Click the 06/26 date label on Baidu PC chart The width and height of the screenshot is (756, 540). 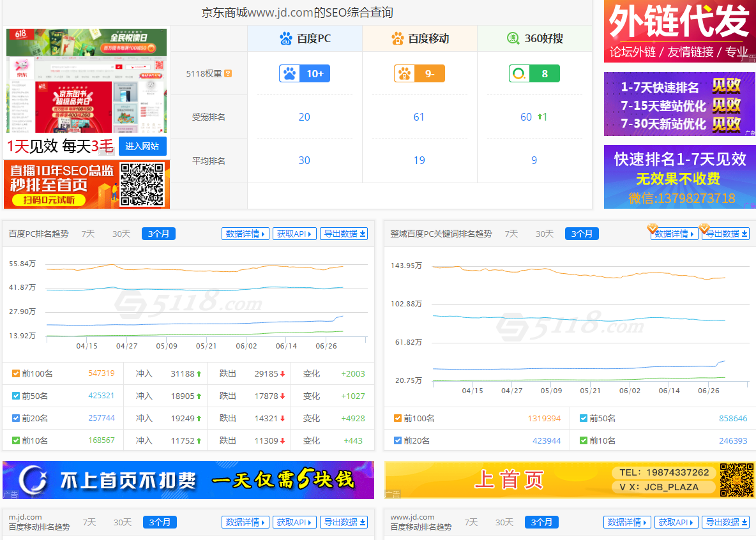point(326,346)
